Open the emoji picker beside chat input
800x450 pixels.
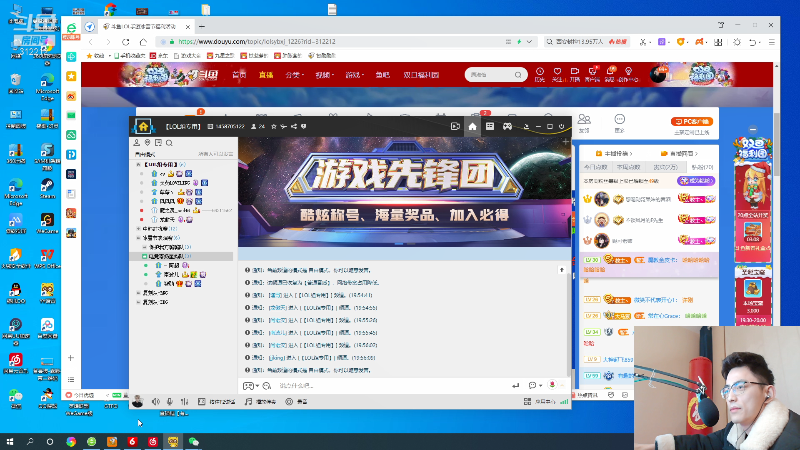pyautogui.click(x=267, y=386)
